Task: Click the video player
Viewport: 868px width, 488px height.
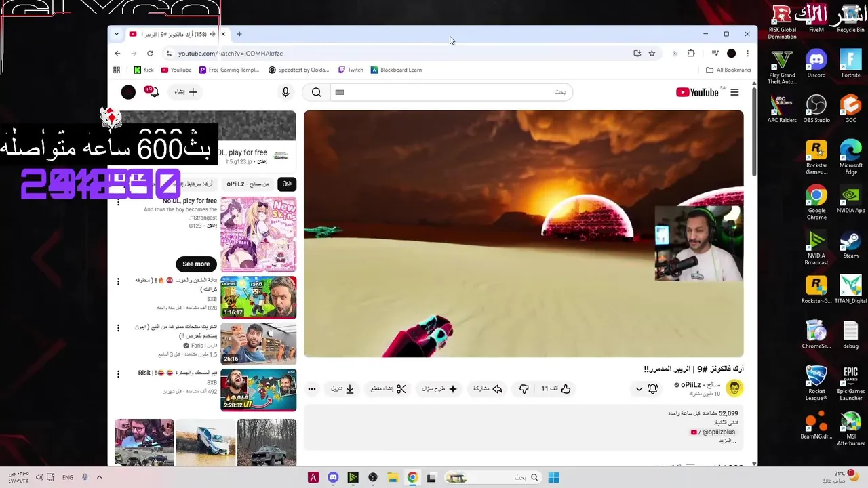Action: coord(524,234)
